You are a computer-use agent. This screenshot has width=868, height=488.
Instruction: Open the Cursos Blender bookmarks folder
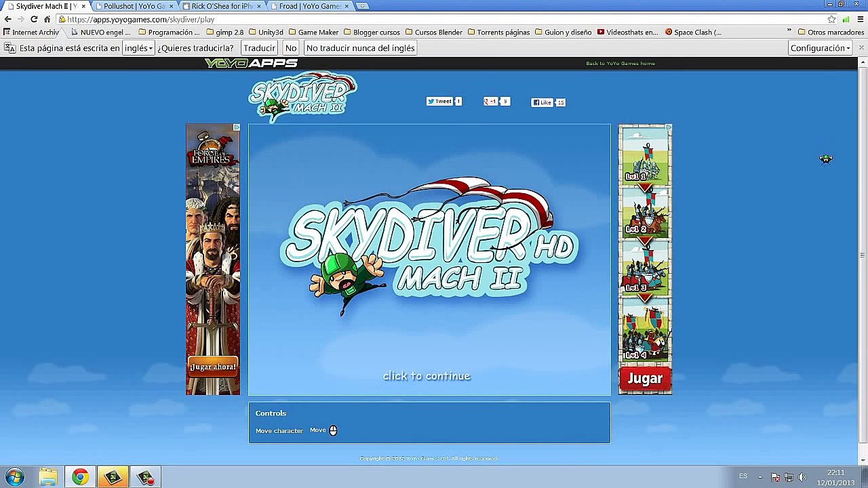(x=433, y=32)
